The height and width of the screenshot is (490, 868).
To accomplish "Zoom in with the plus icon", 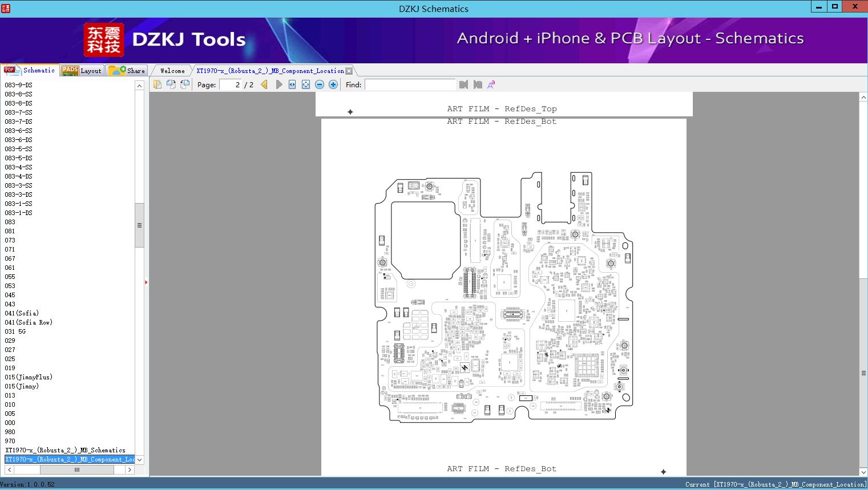I will point(333,84).
